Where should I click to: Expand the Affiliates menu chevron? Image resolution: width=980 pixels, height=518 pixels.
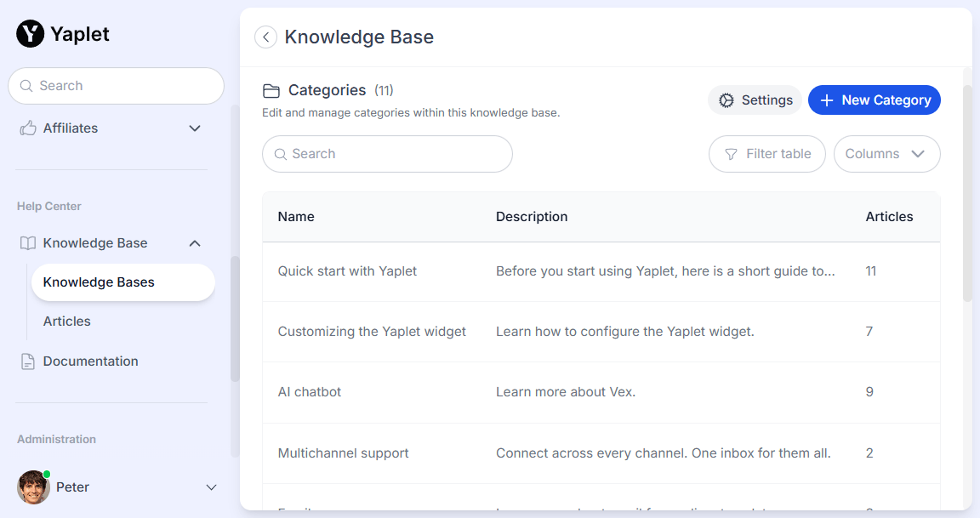pyautogui.click(x=195, y=128)
